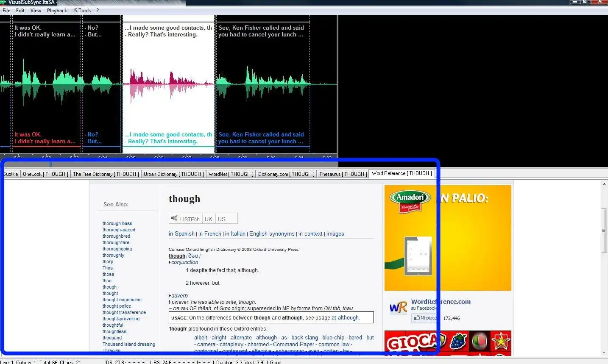This screenshot has width=608, height=364.
Task: Open the 'in Italian' link
Action: [235, 233]
